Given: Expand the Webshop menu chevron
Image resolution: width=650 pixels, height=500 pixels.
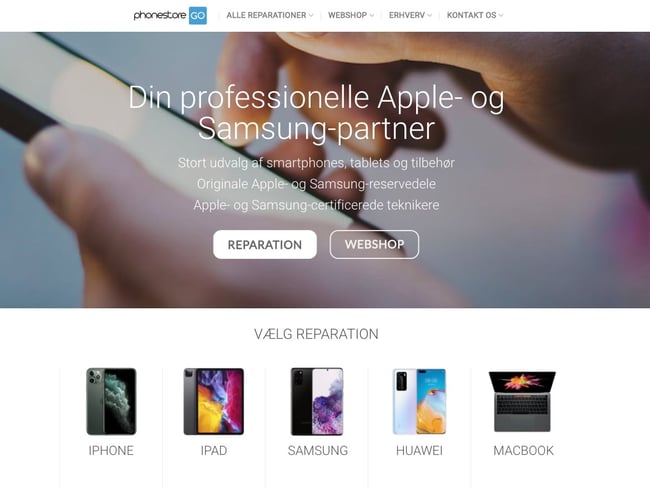Looking at the screenshot, I should [x=371, y=16].
